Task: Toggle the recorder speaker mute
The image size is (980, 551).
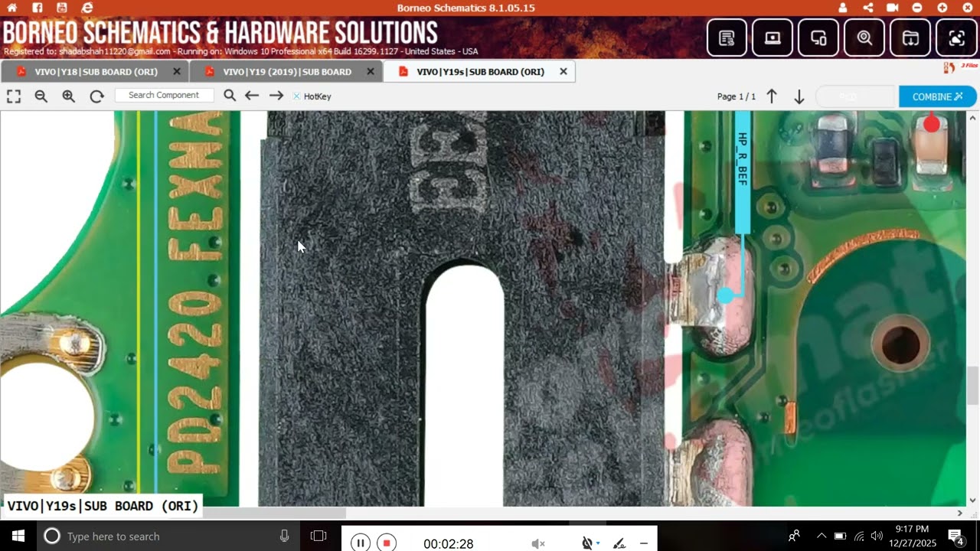Action: point(538,543)
